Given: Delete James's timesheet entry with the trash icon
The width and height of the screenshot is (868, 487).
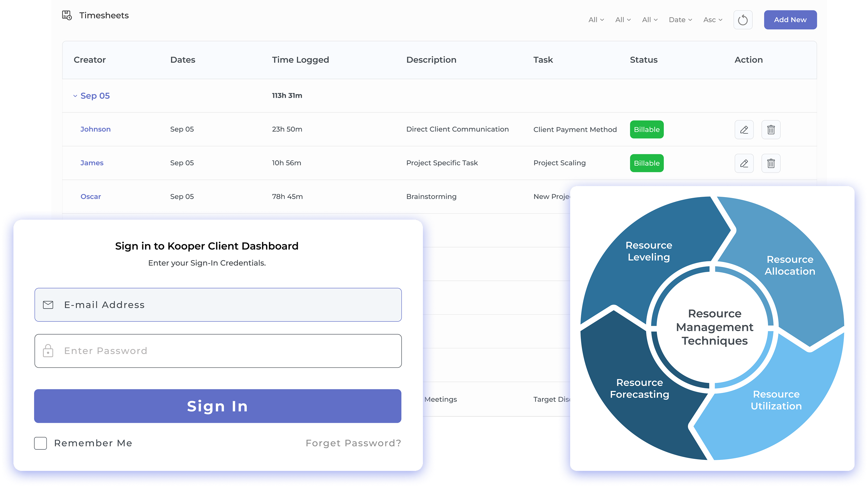Looking at the screenshot, I should point(771,163).
